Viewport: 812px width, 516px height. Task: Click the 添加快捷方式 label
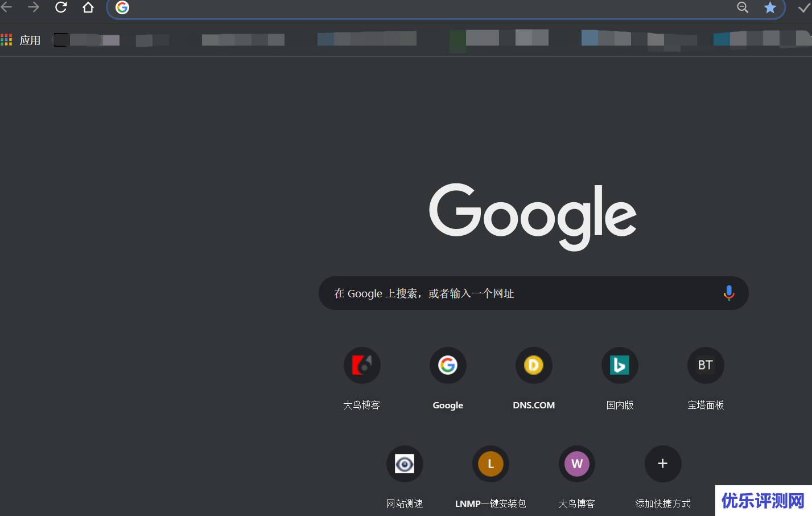(663, 503)
